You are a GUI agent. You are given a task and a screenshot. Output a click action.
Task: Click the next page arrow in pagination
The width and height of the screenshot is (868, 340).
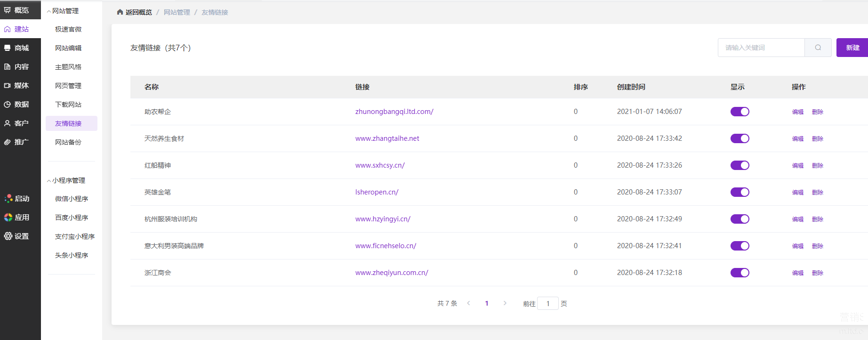pyautogui.click(x=505, y=303)
